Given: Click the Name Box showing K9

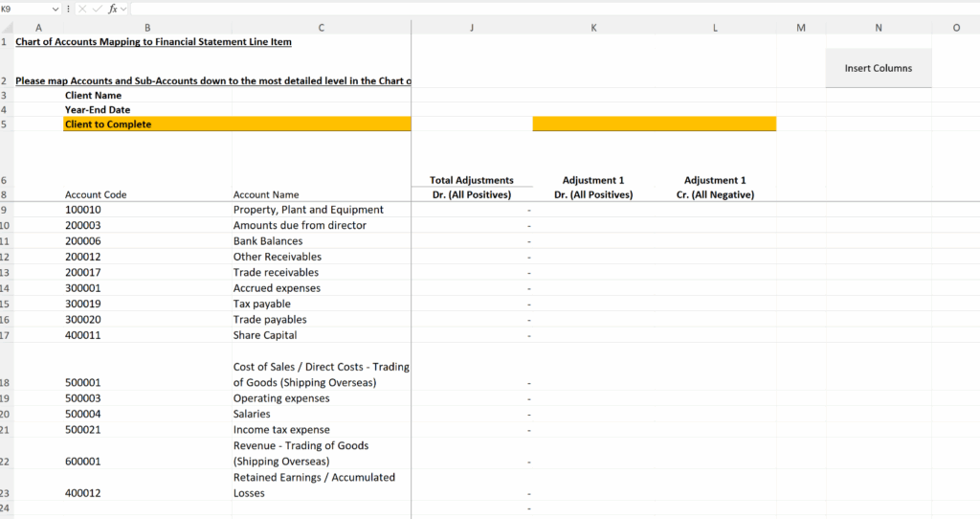Looking at the screenshot, I should (23, 9).
